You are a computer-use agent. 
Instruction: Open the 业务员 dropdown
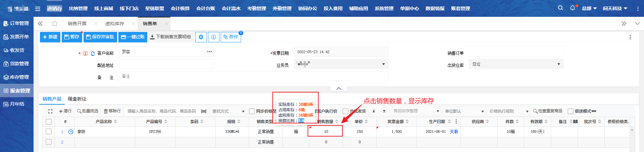pos(341,64)
